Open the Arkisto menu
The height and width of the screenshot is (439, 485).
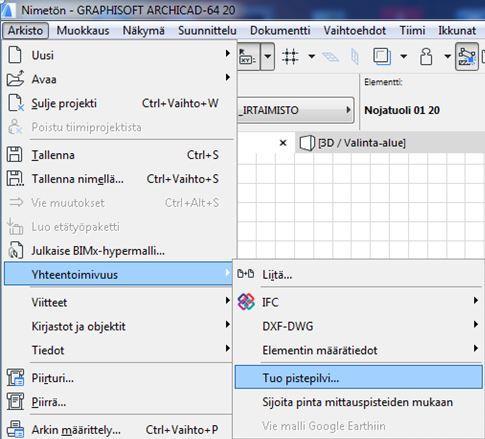click(25, 31)
